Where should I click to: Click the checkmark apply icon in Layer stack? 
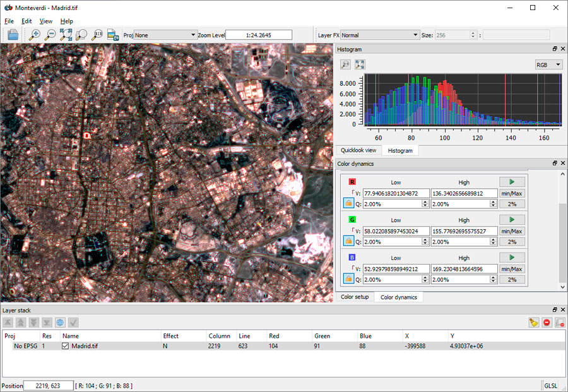[x=73, y=323]
